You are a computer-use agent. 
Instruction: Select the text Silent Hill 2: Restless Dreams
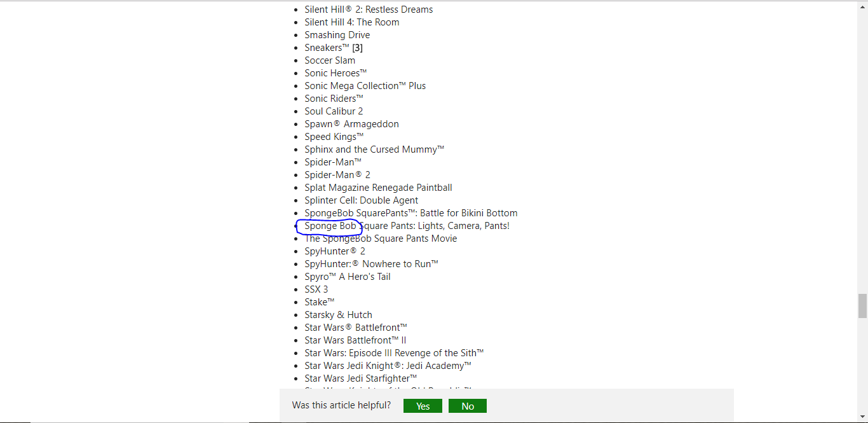[369, 10]
